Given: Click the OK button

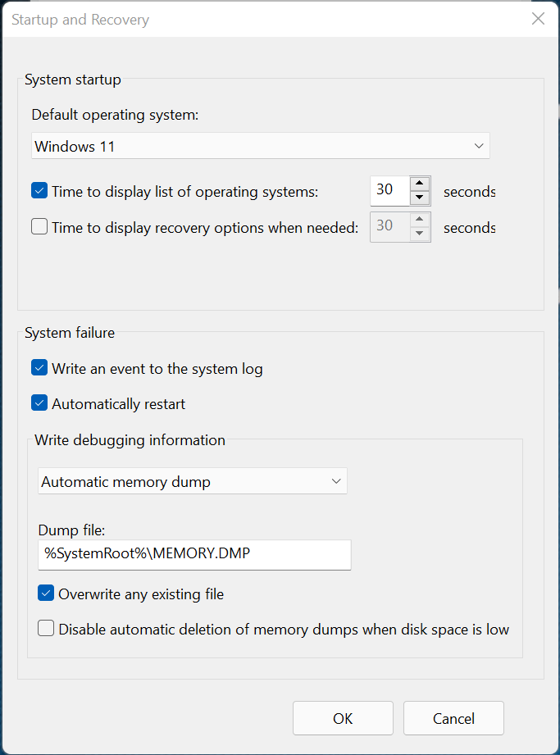Looking at the screenshot, I should [343, 718].
